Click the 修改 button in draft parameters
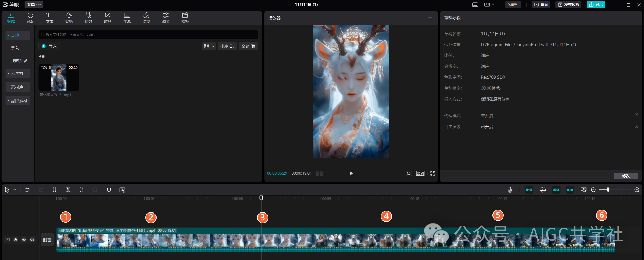The height and width of the screenshot is (260, 644). [626, 176]
